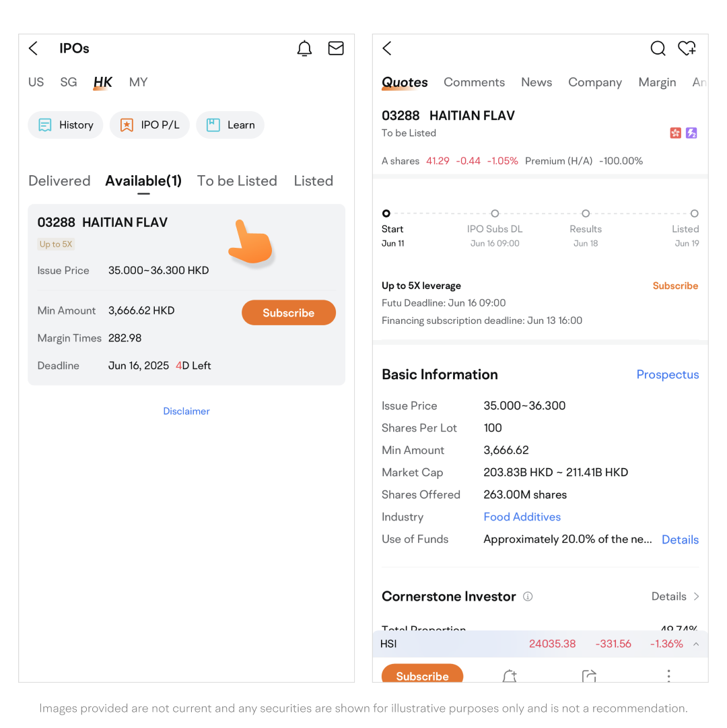Select the To be Listed tab
The width and height of the screenshot is (727, 728).
click(x=237, y=180)
